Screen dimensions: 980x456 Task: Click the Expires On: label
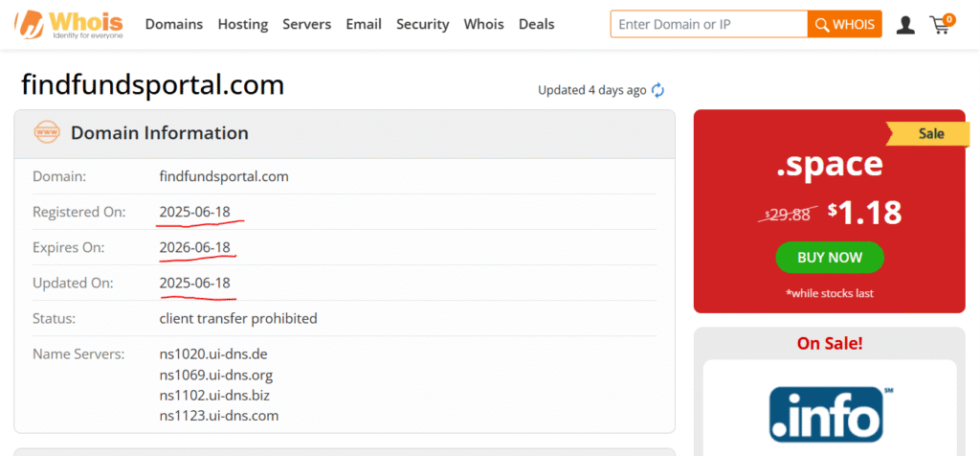point(69,248)
